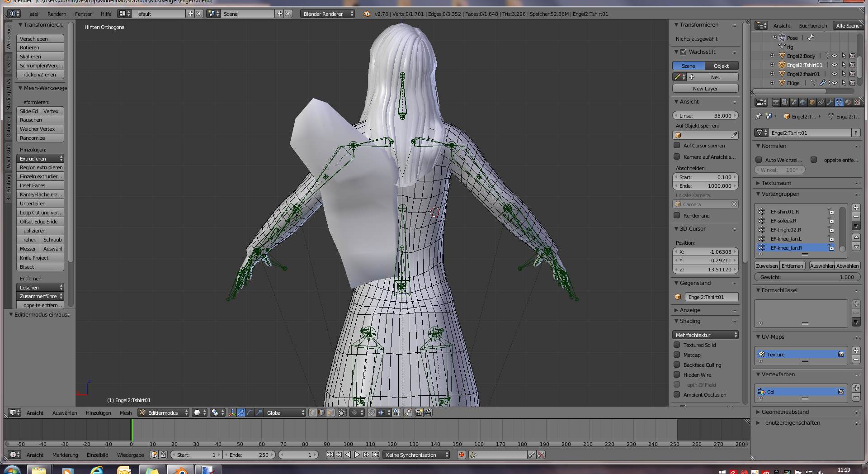Select the face select mode cube
This screenshot has width=868, height=474.
pyautogui.click(x=330, y=412)
